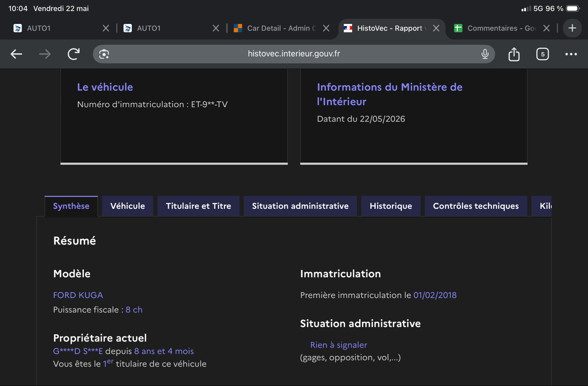Show open tabs counter icon
Viewport: 588px width, 386px height.
(542, 54)
